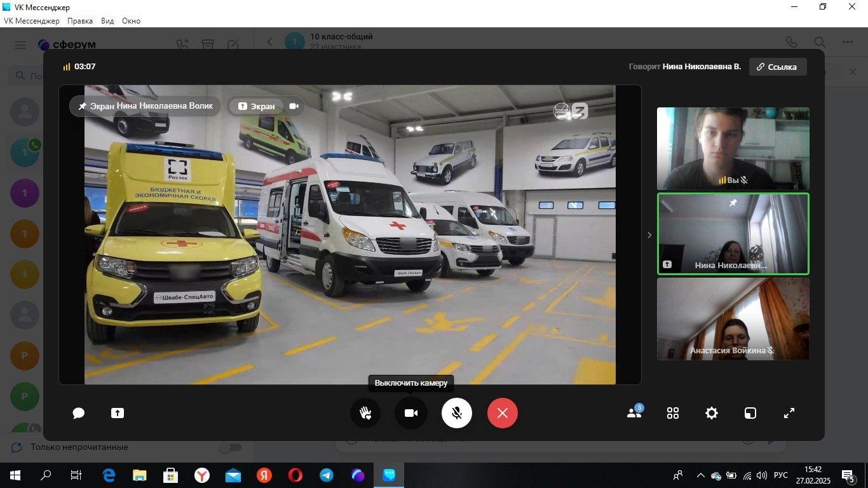Open the archive icon in sidebar header
Viewport: 868px width, 488px height.
(x=208, y=44)
